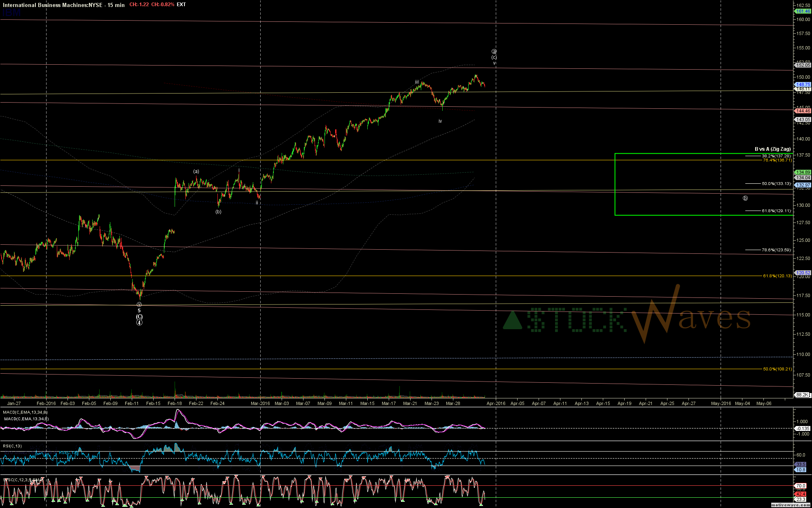Click the EXT extended hours indicator
812x508 pixels.
coord(181,5)
